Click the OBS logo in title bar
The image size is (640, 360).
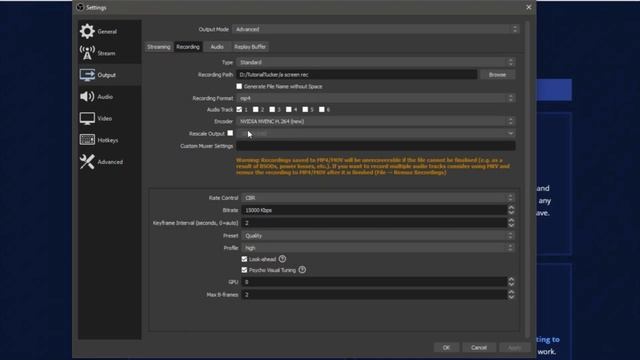pyautogui.click(x=80, y=7)
